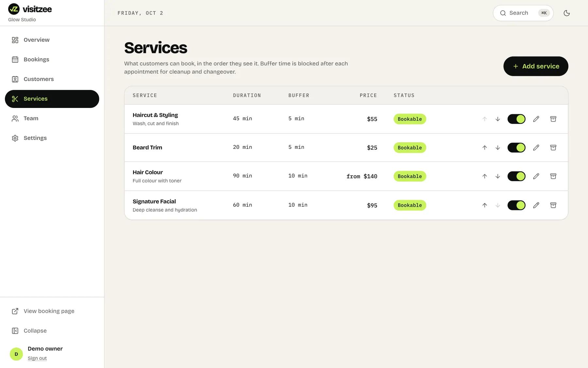Click the Buffer column header
Screen dimensions: 588x368
point(299,96)
